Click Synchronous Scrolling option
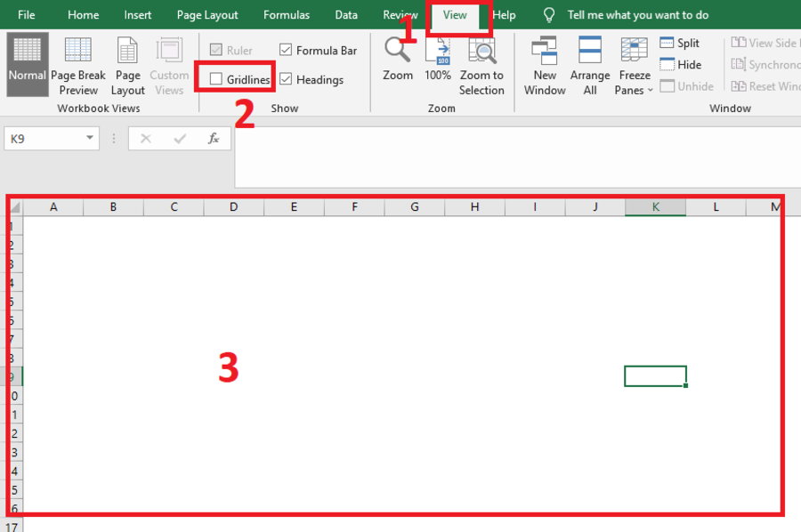Image resolution: width=801 pixels, height=532 pixels. point(765,64)
